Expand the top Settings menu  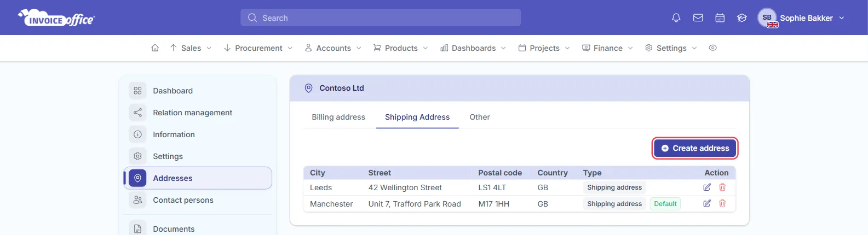(x=671, y=48)
